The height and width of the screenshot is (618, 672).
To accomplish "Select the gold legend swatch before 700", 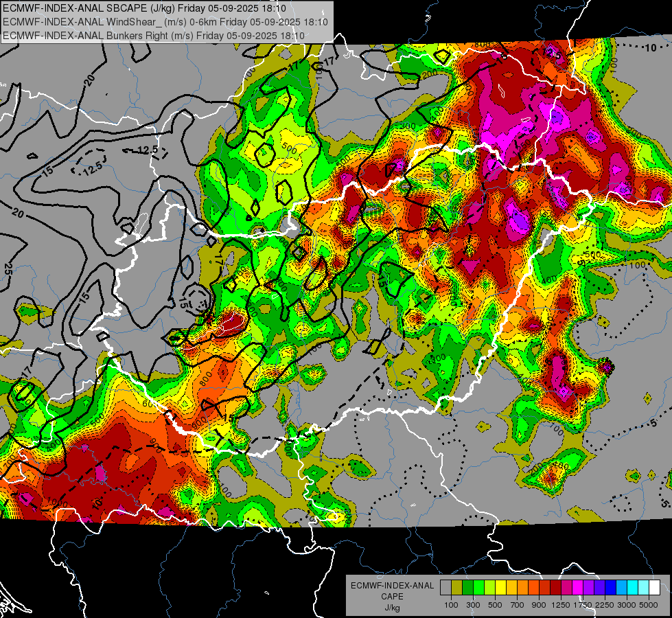I will coord(511,587).
